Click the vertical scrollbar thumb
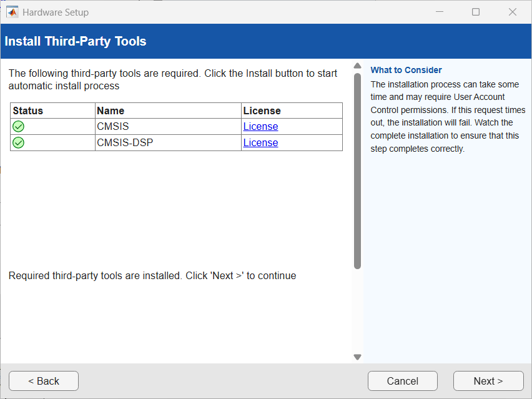This screenshot has height=399, width=532. point(357,171)
